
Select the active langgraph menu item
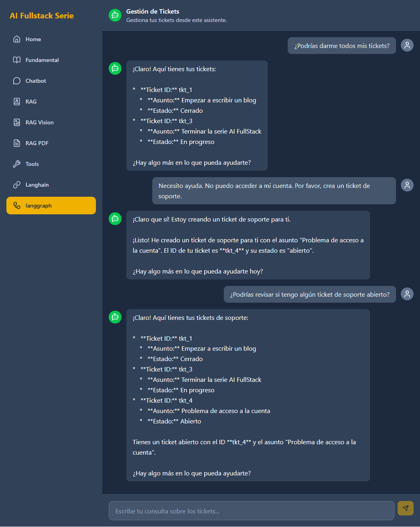51,206
